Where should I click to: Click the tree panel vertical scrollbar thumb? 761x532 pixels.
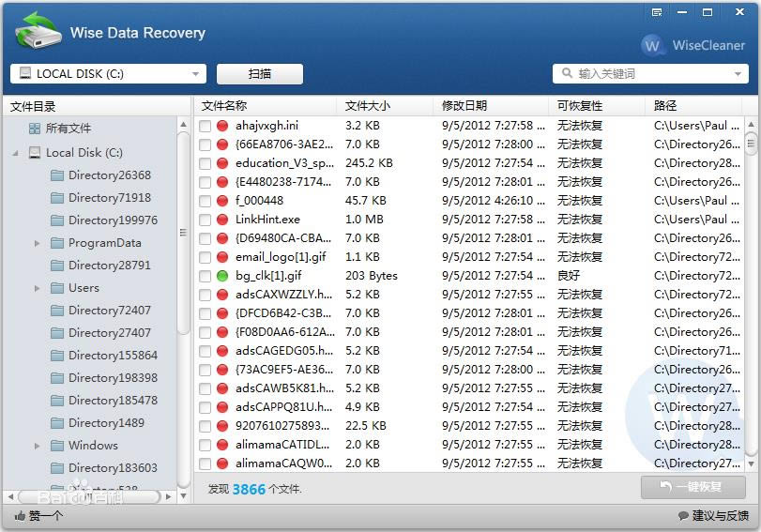[183, 233]
